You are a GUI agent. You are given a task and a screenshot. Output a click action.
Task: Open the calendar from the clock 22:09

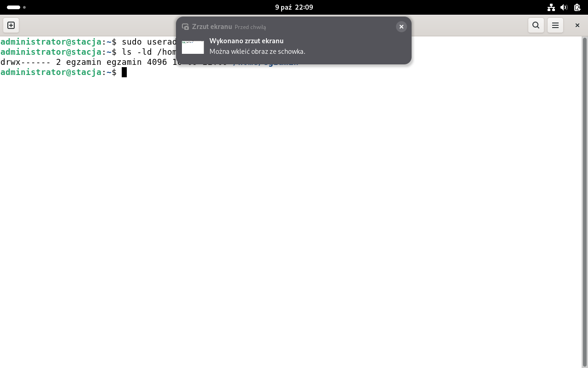(x=294, y=7)
